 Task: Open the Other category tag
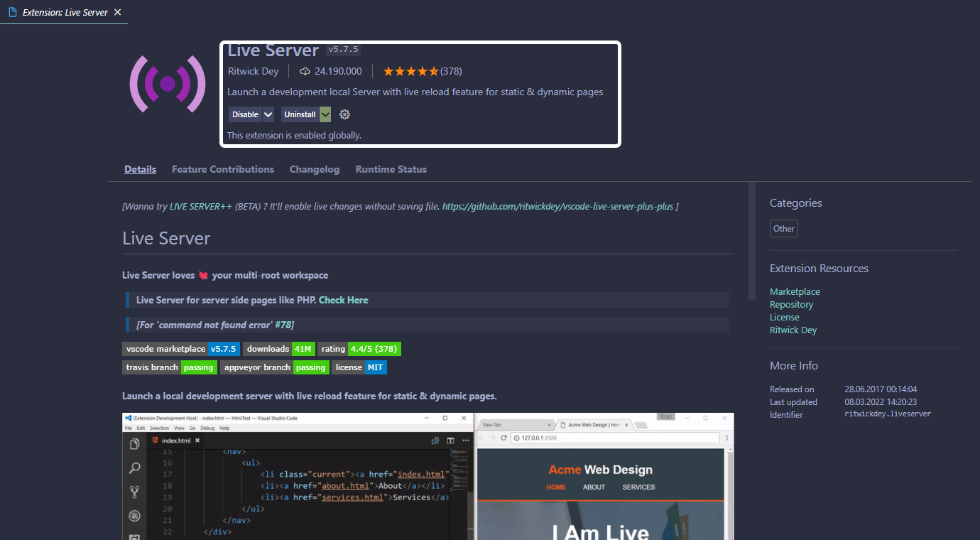(783, 228)
